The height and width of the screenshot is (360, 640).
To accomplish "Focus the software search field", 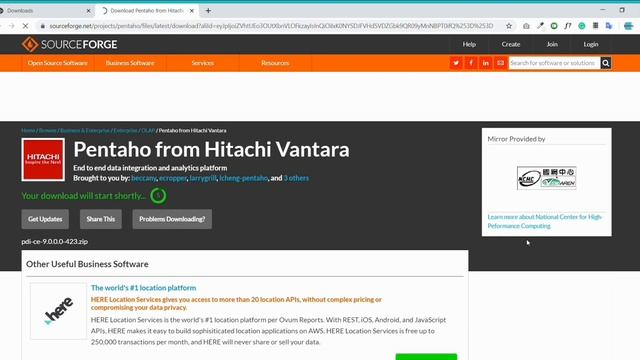I will [554, 63].
